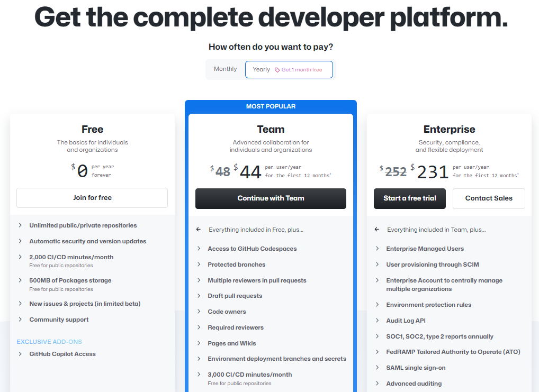Viewport: 539px width, 392px height.
Task: Click the Enterprise plan title
Action: 449,129
